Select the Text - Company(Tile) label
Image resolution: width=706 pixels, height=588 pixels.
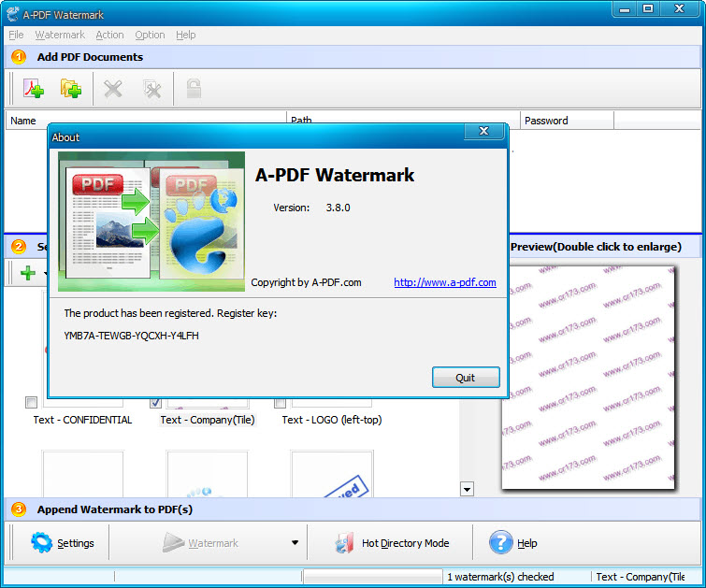click(207, 420)
